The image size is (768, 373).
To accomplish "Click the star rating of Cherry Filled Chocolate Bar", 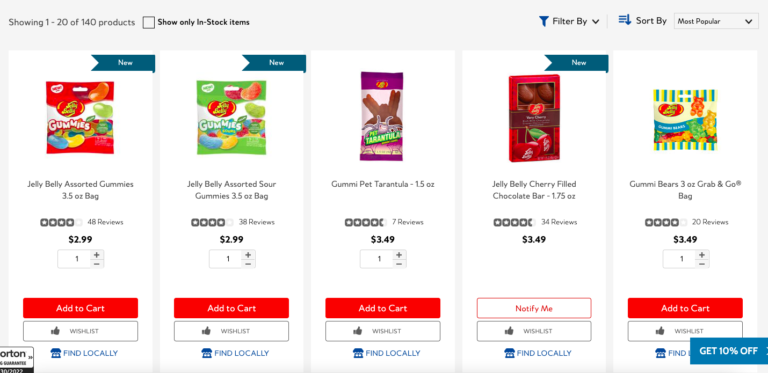I will (514, 223).
